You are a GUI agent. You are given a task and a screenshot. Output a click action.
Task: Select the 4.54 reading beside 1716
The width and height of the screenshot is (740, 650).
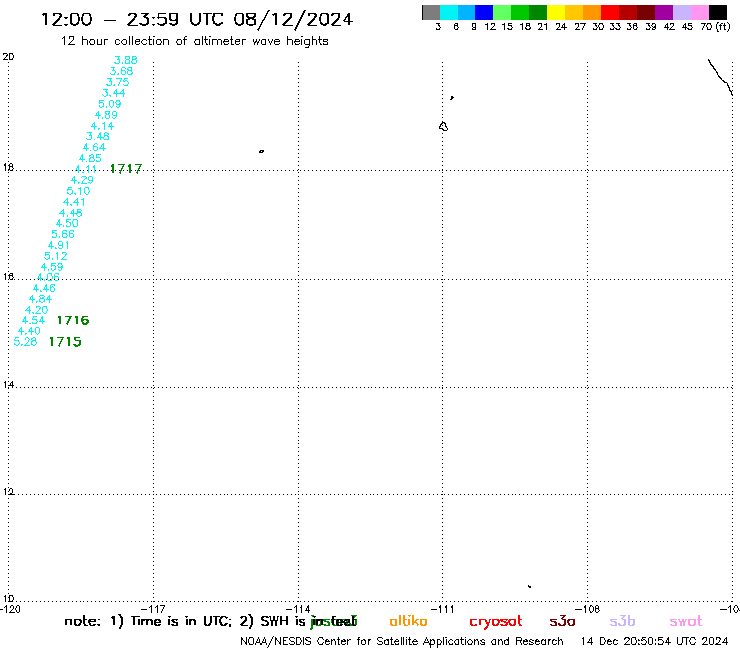[33, 321]
